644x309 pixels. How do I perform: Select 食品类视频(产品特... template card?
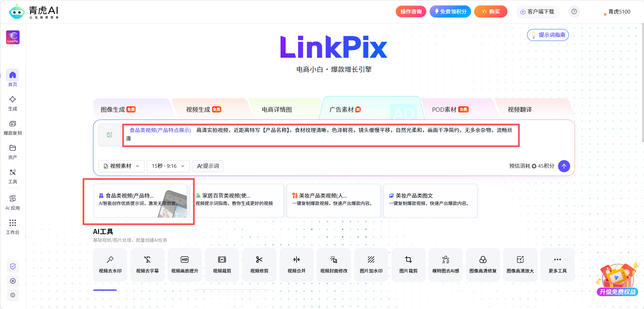click(140, 201)
